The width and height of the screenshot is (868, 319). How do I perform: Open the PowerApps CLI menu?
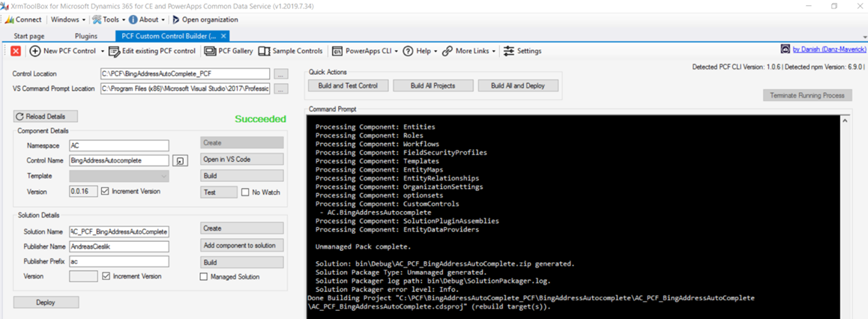point(365,51)
